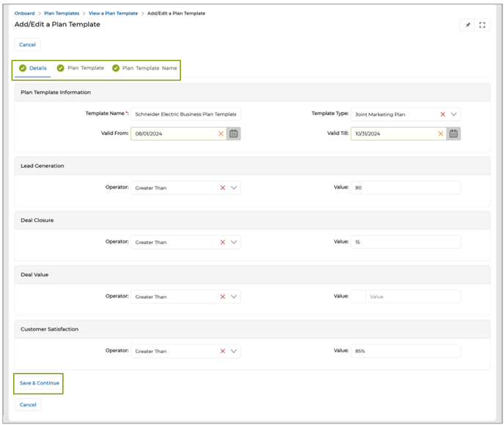Viewport: 504px width, 425px height.
Task: Open the Deal Value Operator dropdown
Action: tap(234, 297)
